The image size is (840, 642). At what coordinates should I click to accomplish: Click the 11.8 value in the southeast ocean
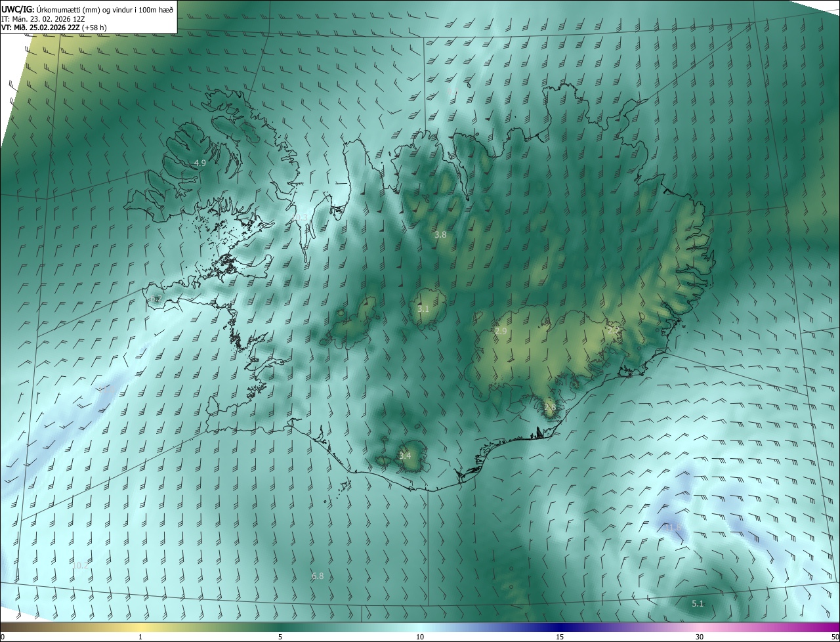click(x=673, y=527)
